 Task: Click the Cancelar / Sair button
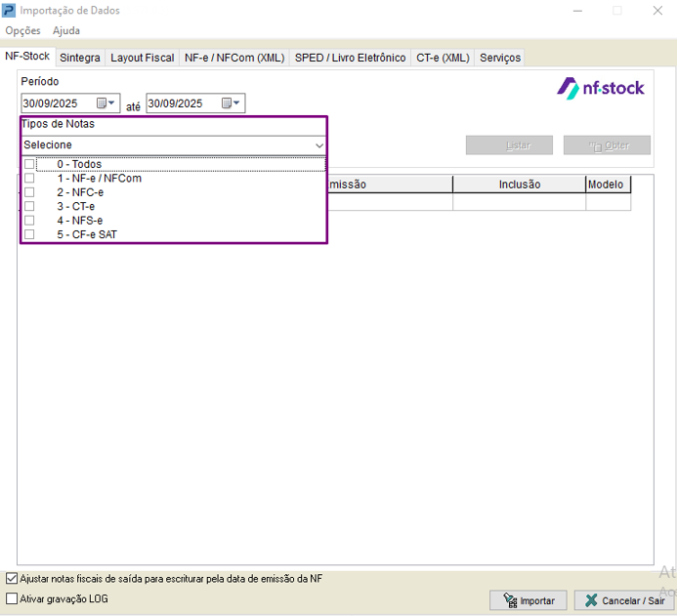[x=624, y=600]
